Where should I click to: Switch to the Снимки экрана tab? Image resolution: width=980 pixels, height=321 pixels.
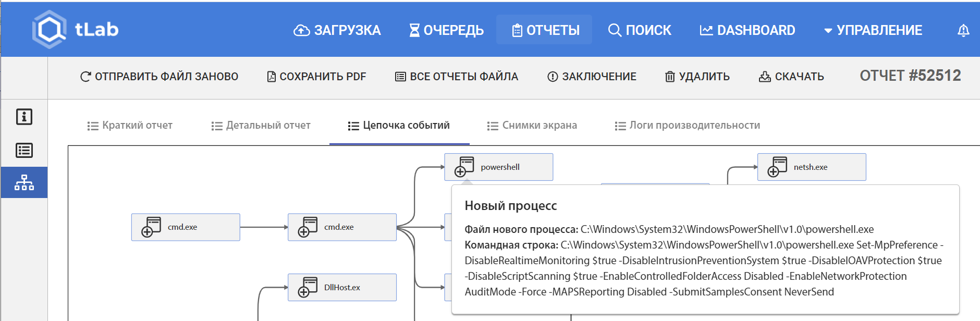pos(532,126)
